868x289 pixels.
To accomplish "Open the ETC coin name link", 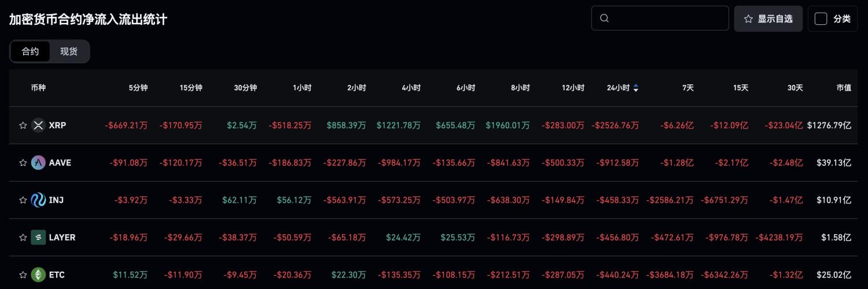I will pyautogui.click(x=57, y=275).
